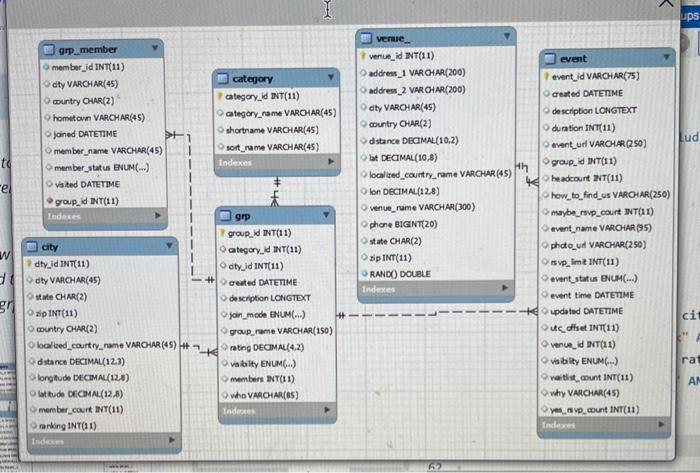The width and height of the screenshot is (700, 473).
Task: Select join_mode ENUM column in grp
Action: point(267,315)
